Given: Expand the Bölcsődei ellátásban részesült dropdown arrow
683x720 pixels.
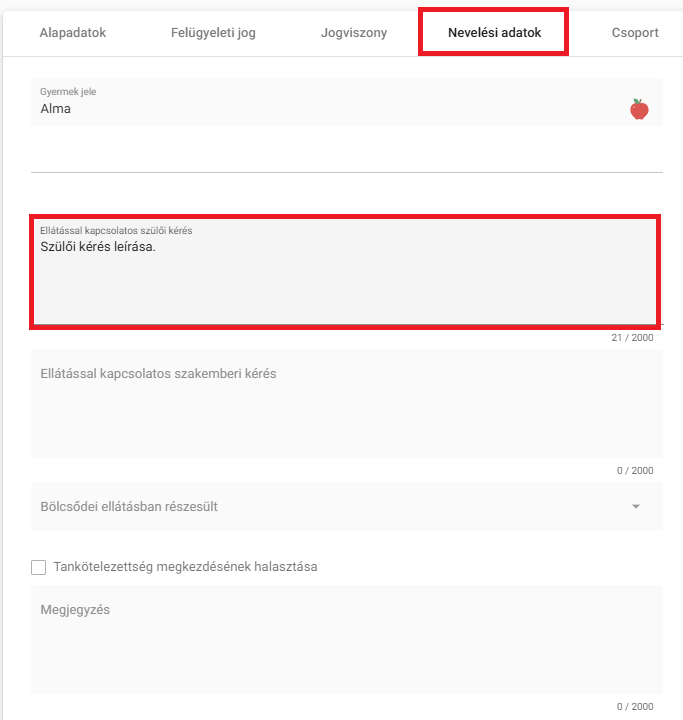Looking at the screenshot, I should tap(636, 506).
